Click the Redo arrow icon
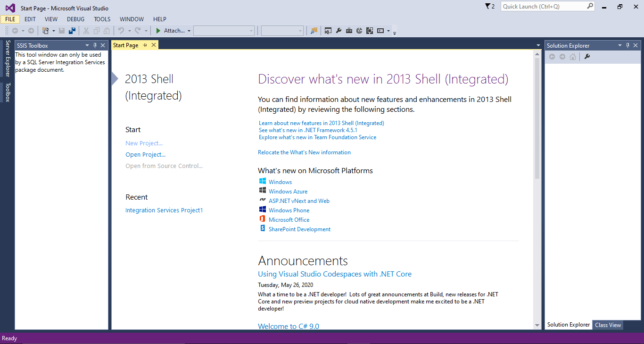This screenshot has width=644, height=344. click(138, 31)
